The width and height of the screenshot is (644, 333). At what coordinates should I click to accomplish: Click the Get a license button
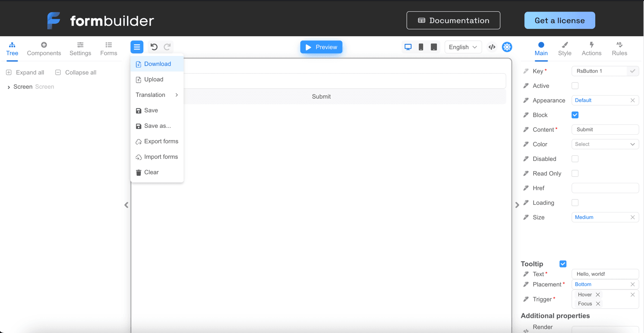click(x=560, y=20)
